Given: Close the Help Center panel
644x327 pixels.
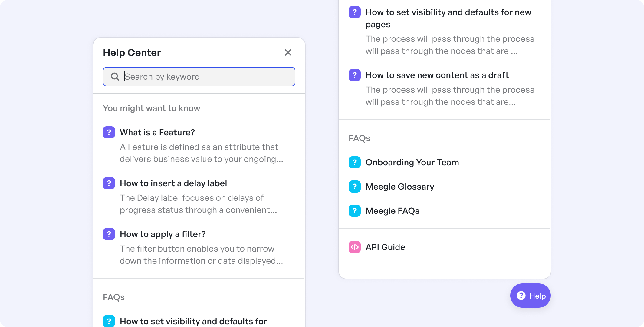Looking at the screenshot, I should point(289,53).
